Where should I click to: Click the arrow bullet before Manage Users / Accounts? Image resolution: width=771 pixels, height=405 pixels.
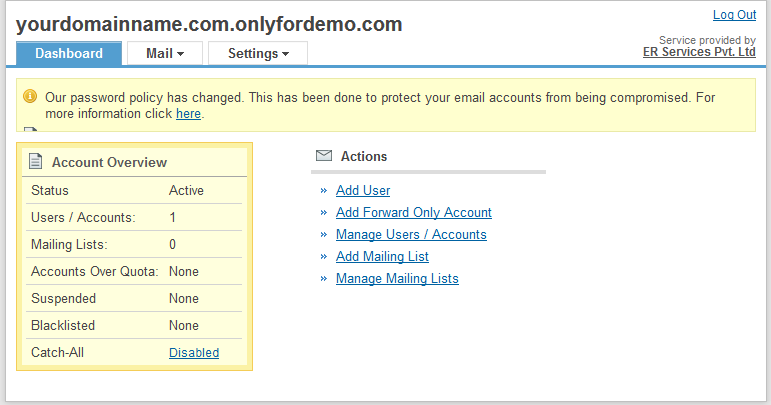(324, 234)
